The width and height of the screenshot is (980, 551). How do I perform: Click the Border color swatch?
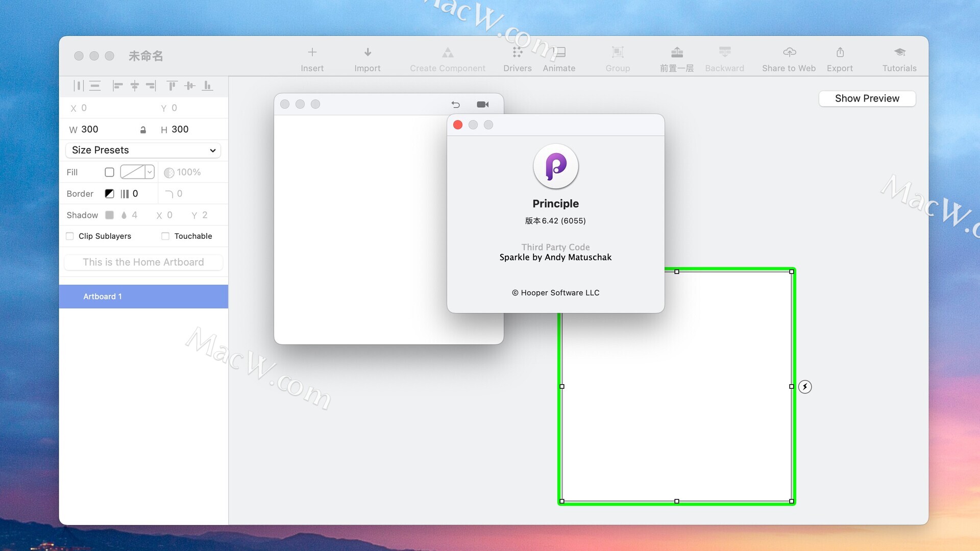(x=109, y=194)
